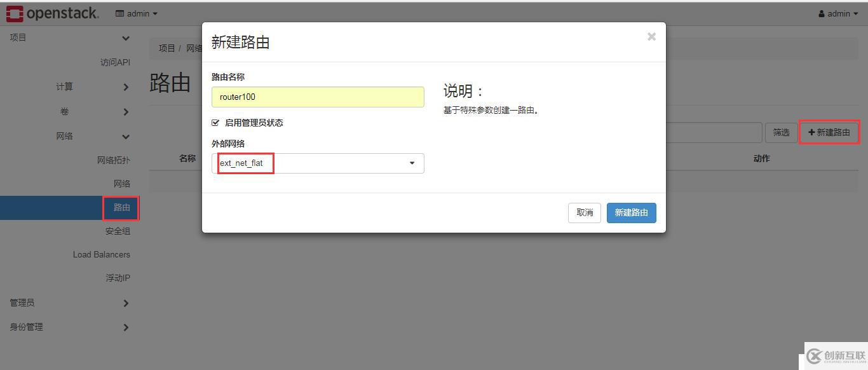Open 浮动IP in the sidebar
Viewport: 868px width, 370px height.
118,278
